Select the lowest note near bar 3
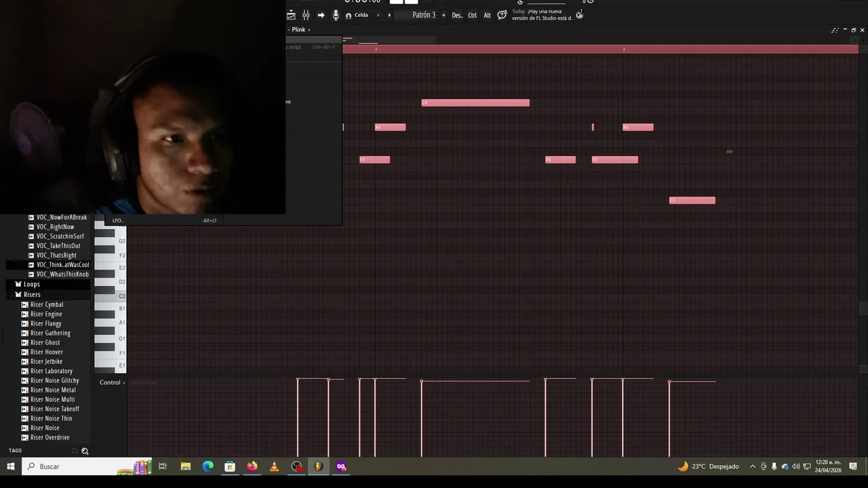The height and width of the screenshot is (488, 868). [x=692, y=201]
